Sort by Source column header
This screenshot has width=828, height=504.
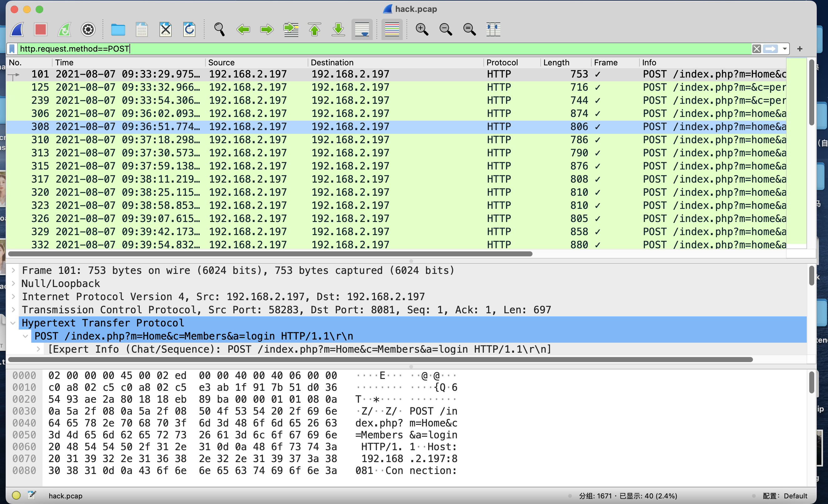click(x=256, y=63)
